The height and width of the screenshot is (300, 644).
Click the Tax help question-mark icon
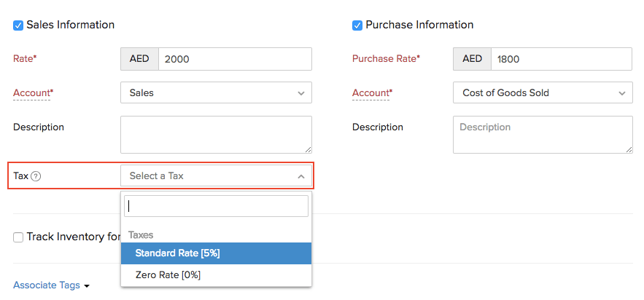pos(36,176)
